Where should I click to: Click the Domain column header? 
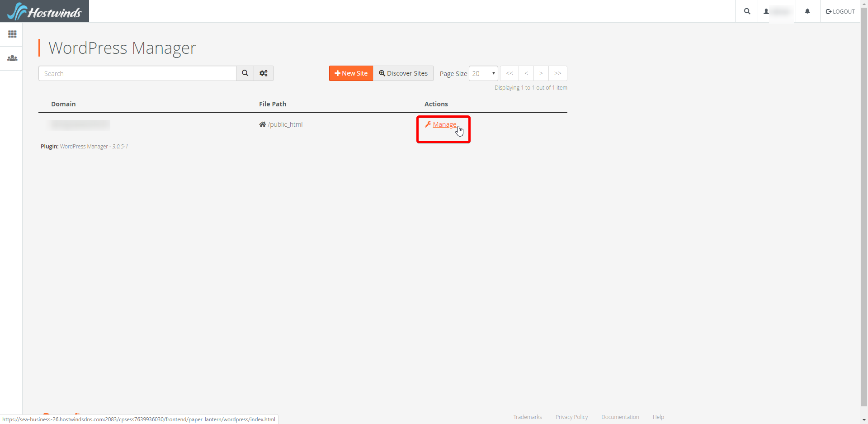pyautogui.click(x=63, y=104)
